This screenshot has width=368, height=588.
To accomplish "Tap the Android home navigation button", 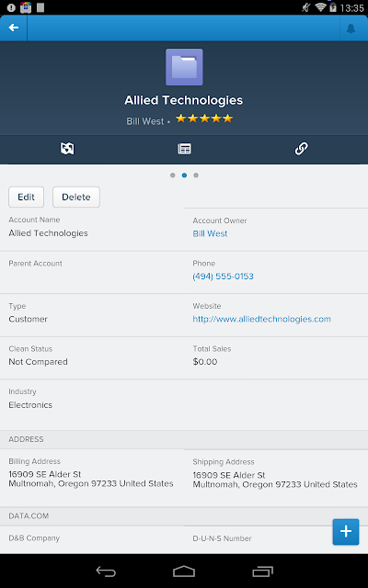I will [x=184, y=571].
